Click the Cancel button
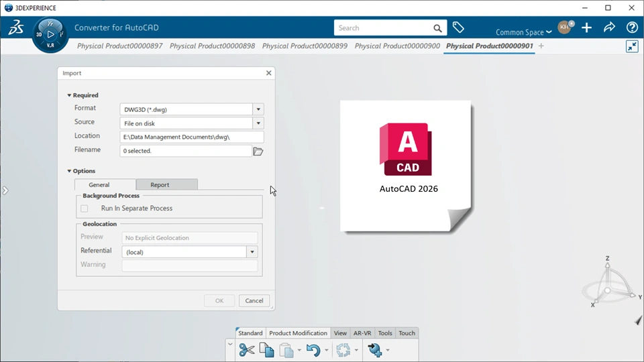This screenshot has height=362, width=644. click(254, 301)
